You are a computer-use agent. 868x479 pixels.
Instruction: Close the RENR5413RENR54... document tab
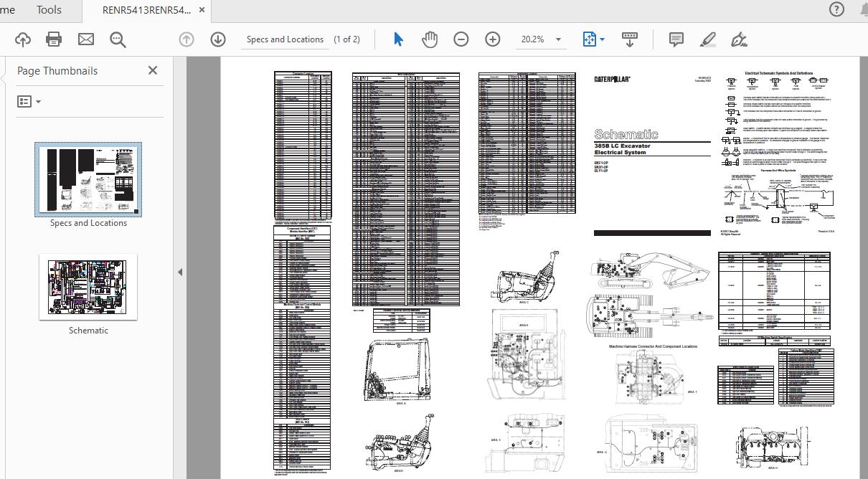pos(202,10)
